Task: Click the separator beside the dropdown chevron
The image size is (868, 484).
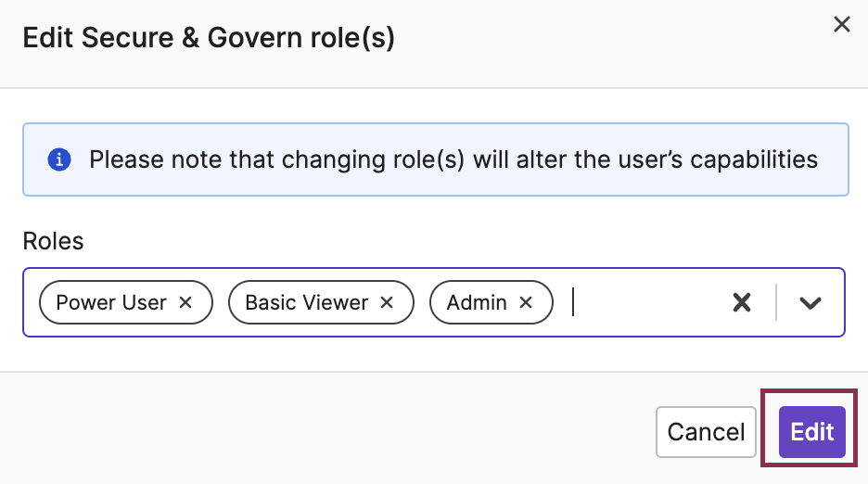Action: (776, 302)
